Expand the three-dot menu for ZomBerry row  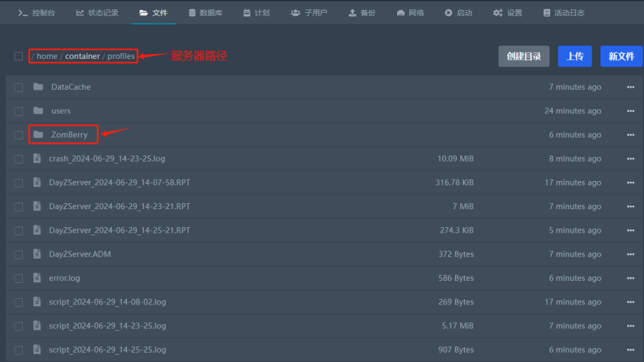pos(630,135)
